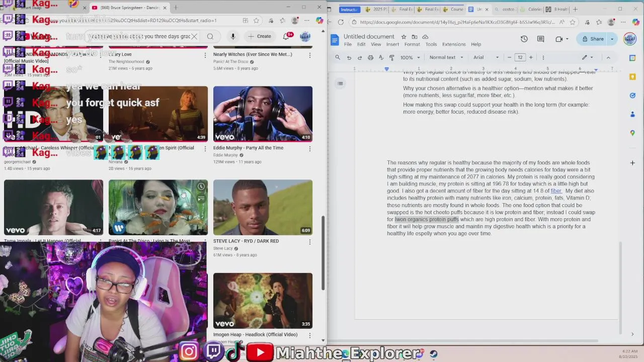Move the document using the folder icon

(x=414, y=37)
